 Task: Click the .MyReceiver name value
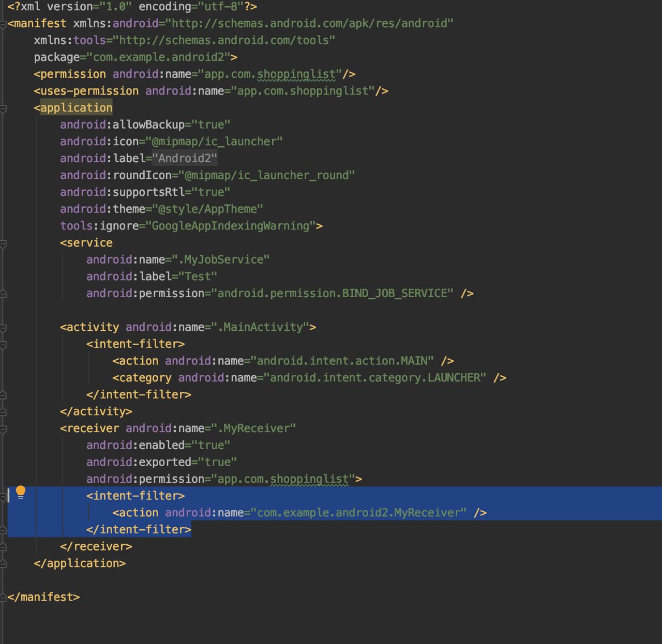[x=253, y=428]
